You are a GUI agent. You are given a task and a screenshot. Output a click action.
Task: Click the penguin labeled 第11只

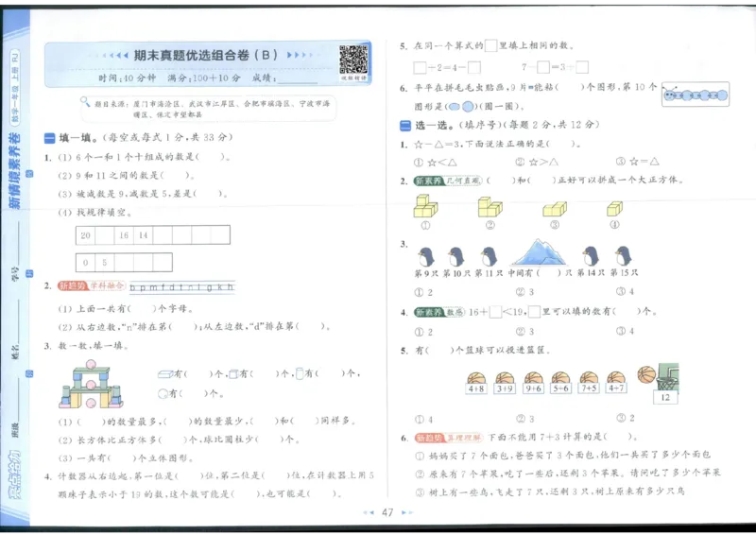(489, 257)
